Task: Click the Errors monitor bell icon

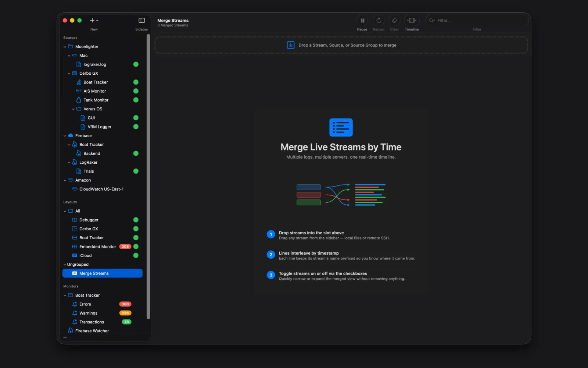Action: (75, 304)
